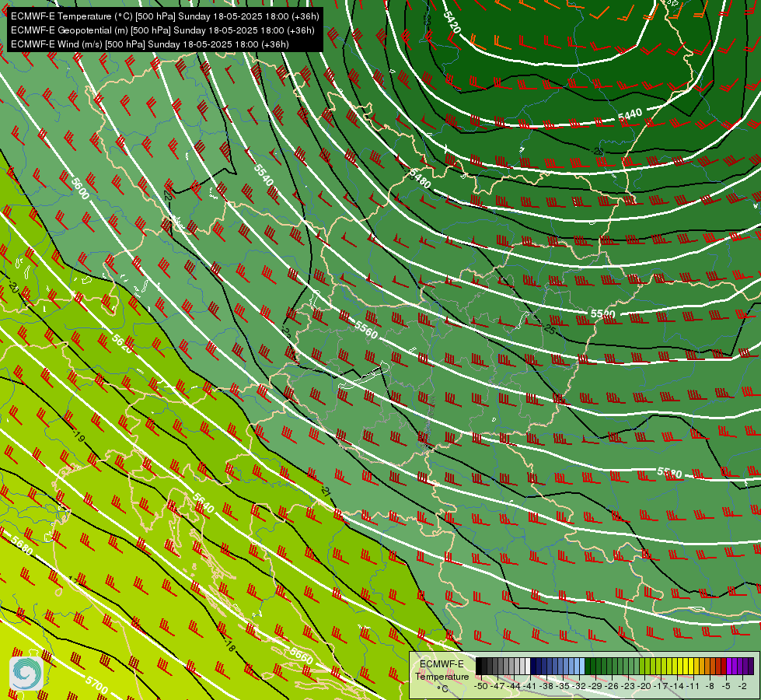Click the -47 legend scale value
Image resolution: width=761 pixels, height=700 pixels.
497,686
